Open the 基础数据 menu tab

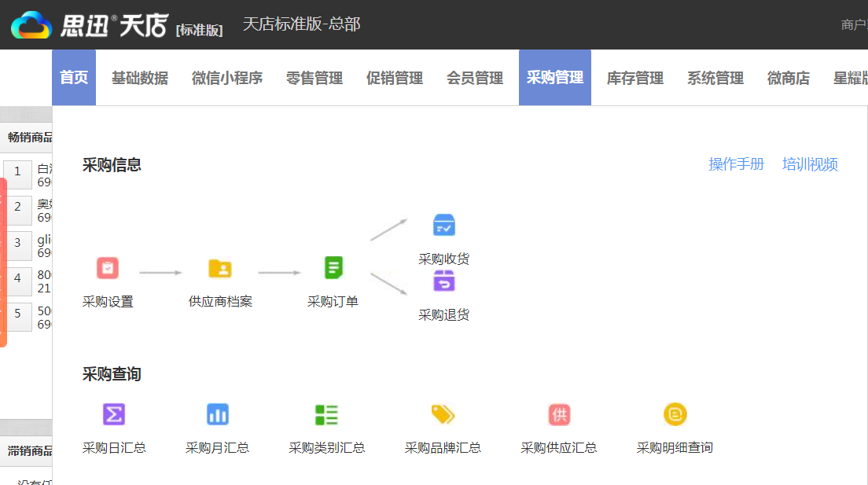[139, 78]
